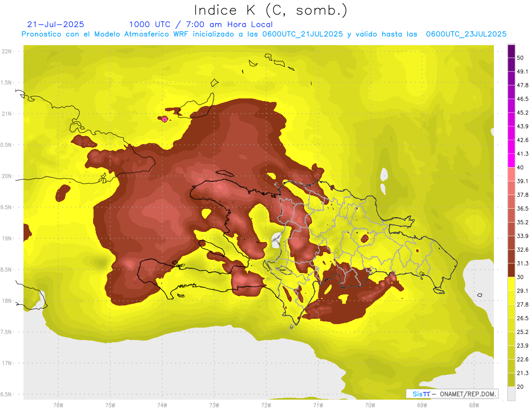Click the '75W' longitude axis label
This screenshot has width=532, height=411.
[x=110, y=405]
